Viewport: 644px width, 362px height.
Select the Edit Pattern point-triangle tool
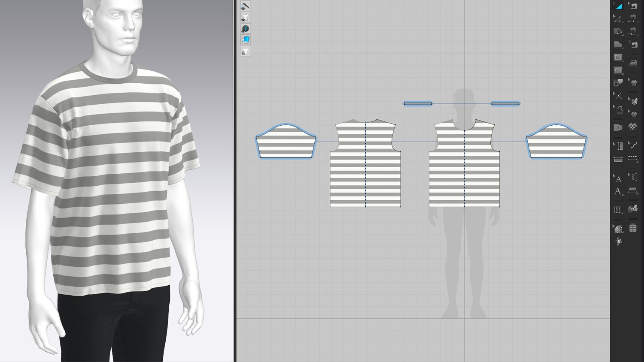(x=618, y=19)
